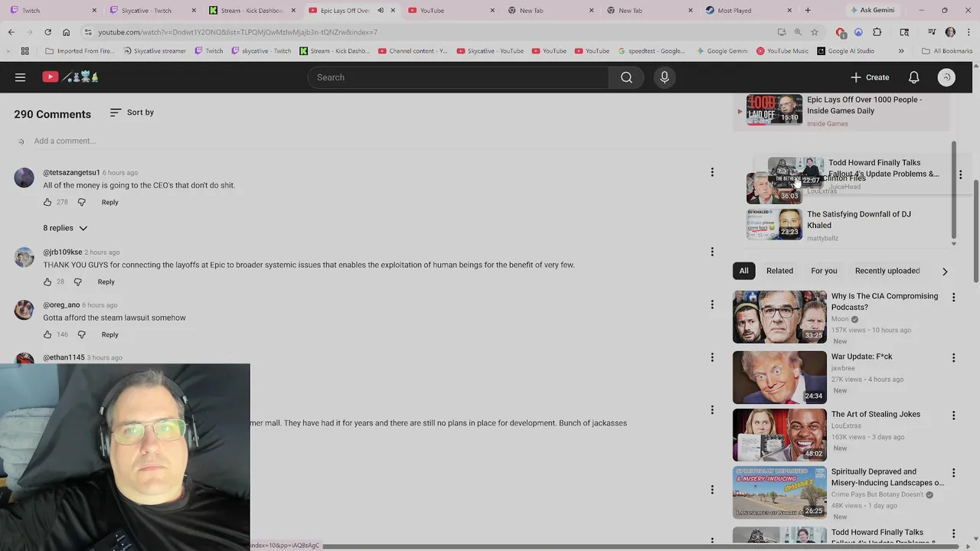Viewport: 980px width, 551px height.
Task: Open options menu for @ethan1145 comment
Action: point(712,357)
